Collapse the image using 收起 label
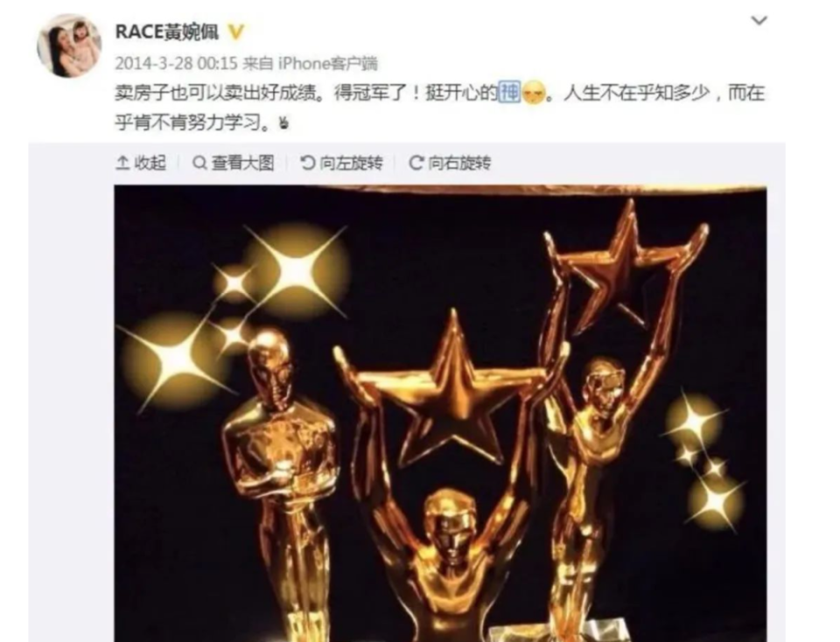Image resolution: width=840 pixels, height=642 pixels. pos(150,163)
